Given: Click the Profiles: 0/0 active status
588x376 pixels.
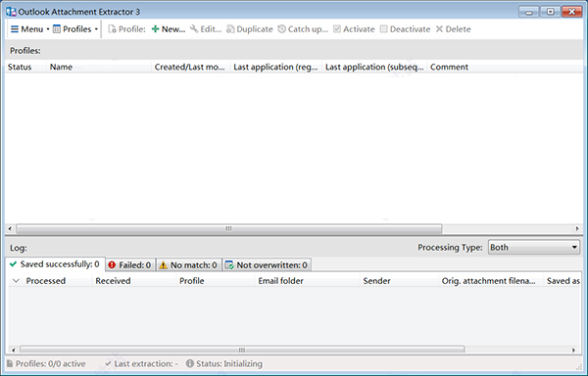Looking at the screenshot, I should 46,363.
